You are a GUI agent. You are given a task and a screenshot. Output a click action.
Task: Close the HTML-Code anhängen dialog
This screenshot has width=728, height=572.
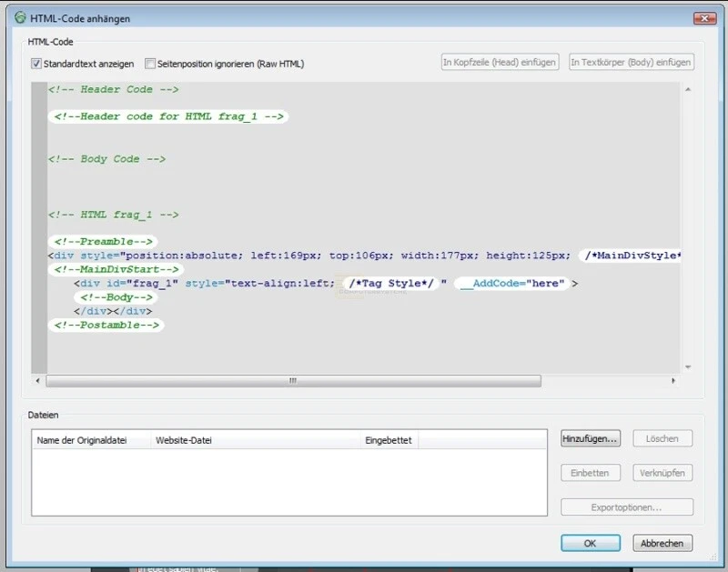pyautogui.click(x=703, y=17)
